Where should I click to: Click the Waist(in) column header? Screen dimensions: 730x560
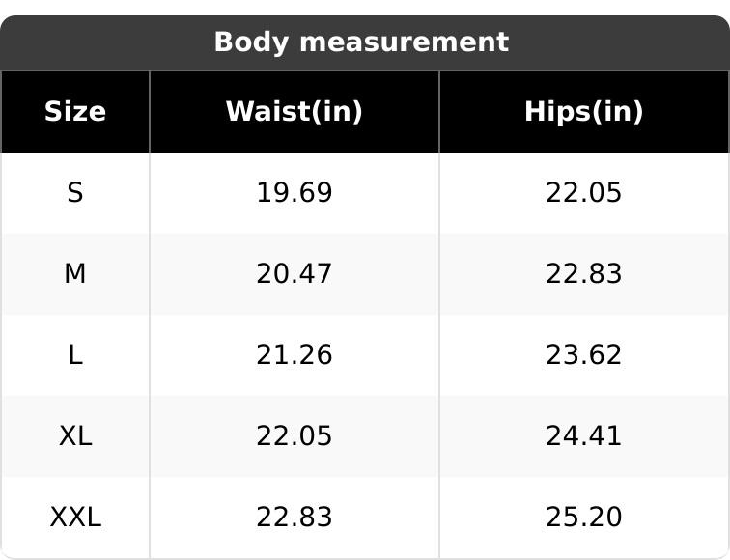point(294,112)
